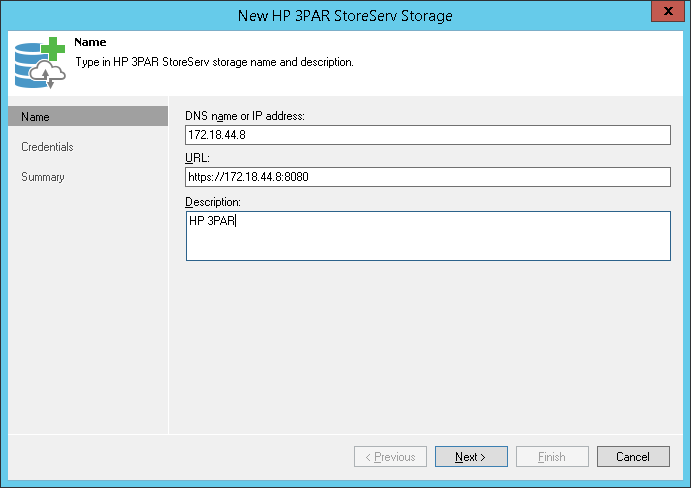Image resolution: width=691 pixels, height=488 pixels.
Task: Click the "URL:" field label
Action: click(x=196, y=158)
